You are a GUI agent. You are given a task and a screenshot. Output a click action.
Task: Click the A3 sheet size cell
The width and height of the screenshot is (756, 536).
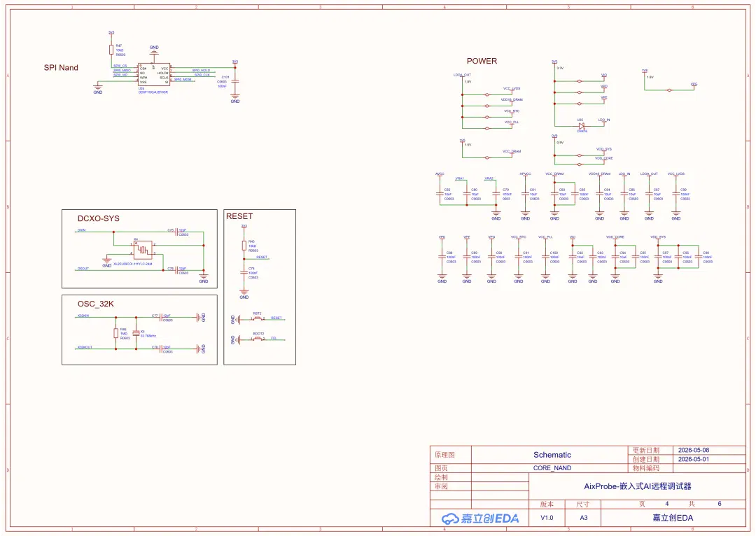point(583,518)
